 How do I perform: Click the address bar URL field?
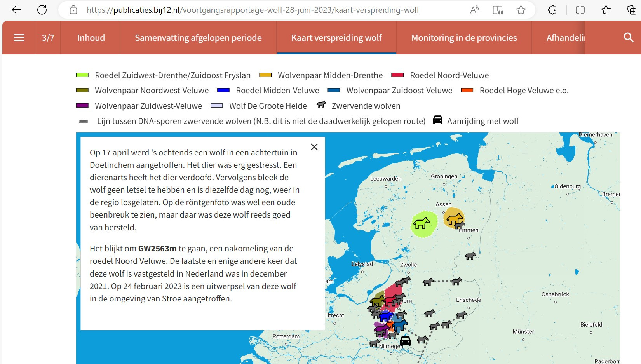253,10
